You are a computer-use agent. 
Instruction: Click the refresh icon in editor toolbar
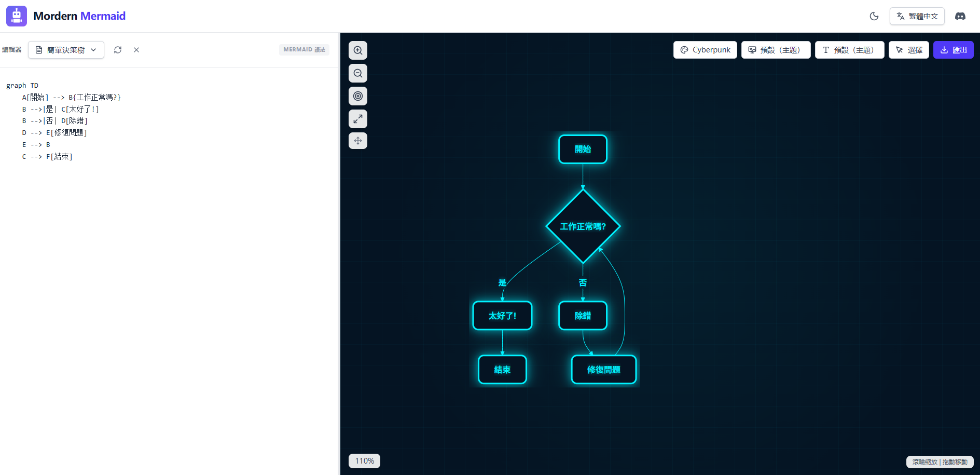tap(118, 50)
